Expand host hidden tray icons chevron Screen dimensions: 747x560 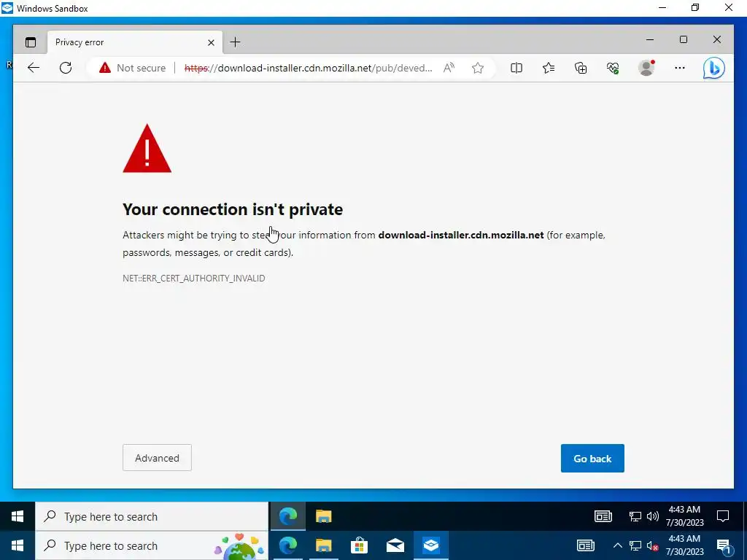tap(617, 545)
